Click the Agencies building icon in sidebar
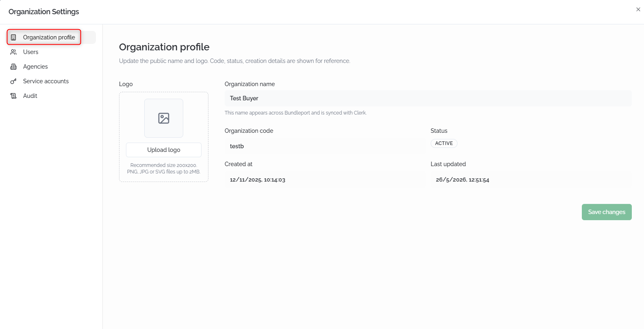Screen dimensions: 644x329 pos(13,67)
